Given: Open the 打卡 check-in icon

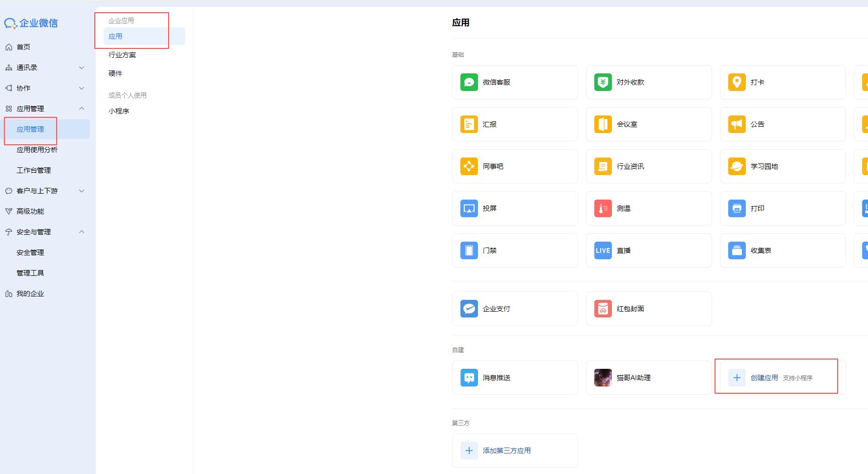Looking at the screenshot, I should click(x=737, y=82).
